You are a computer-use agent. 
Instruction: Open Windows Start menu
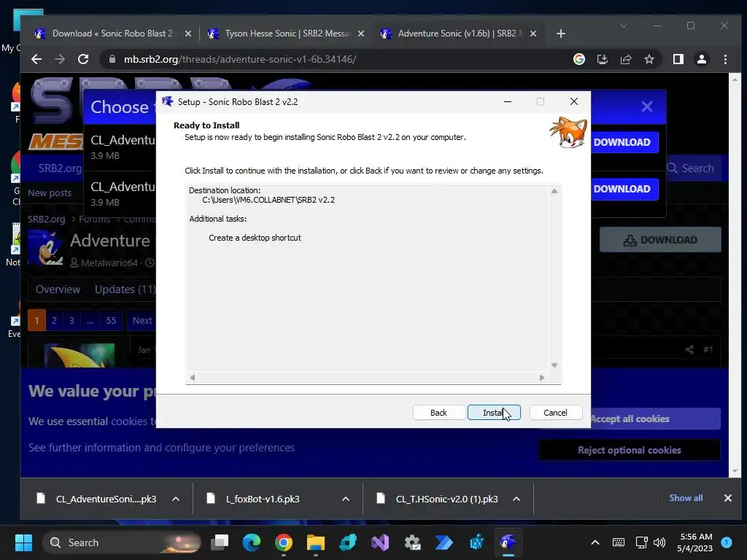(x=23, y=542)
